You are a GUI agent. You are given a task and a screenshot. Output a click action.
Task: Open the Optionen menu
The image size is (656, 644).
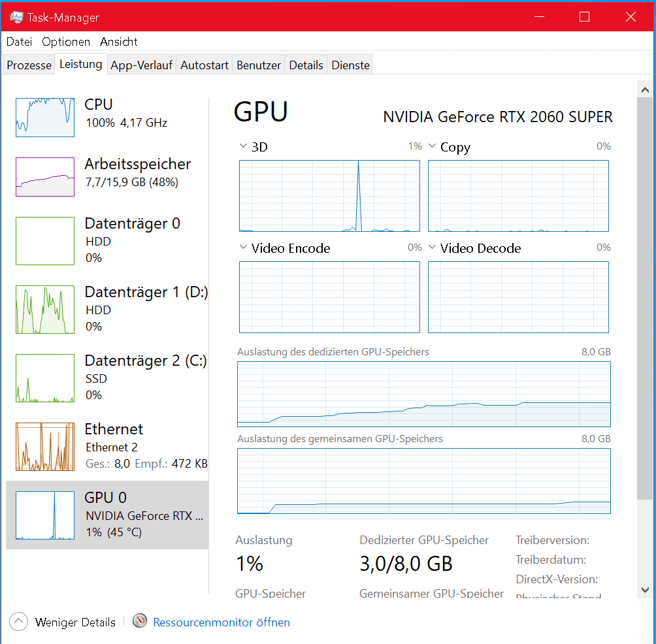click(66, 42)
